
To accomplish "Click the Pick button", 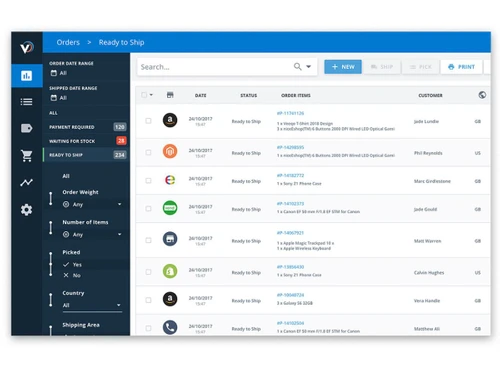I will point(420,67).
